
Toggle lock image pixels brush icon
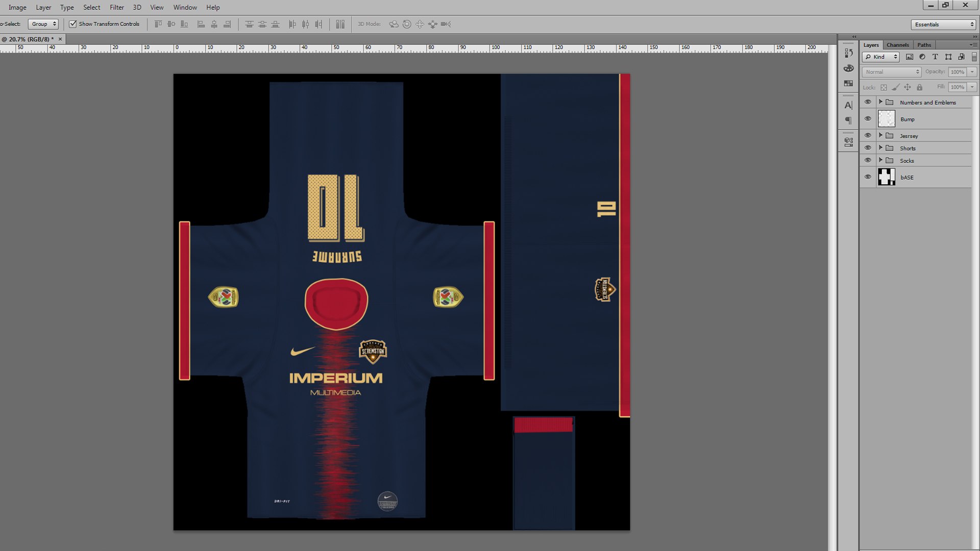(x=896, y=87)
